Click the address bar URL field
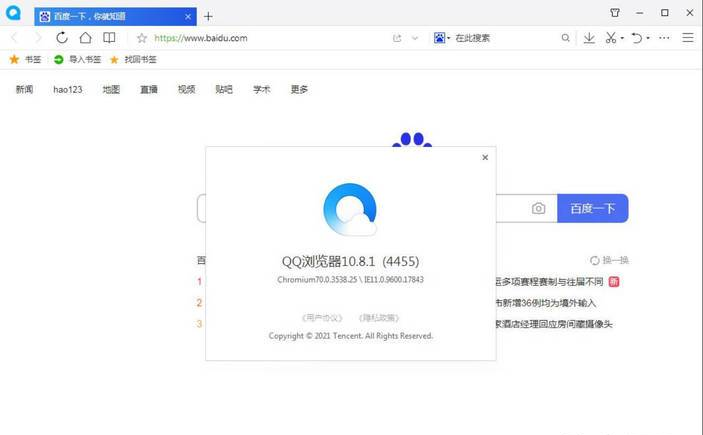 click(x=260, y=38)
